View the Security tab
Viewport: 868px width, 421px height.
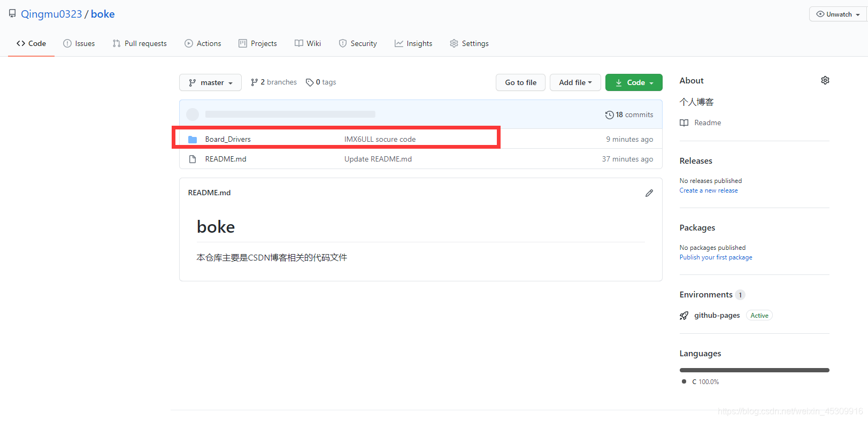358,43
